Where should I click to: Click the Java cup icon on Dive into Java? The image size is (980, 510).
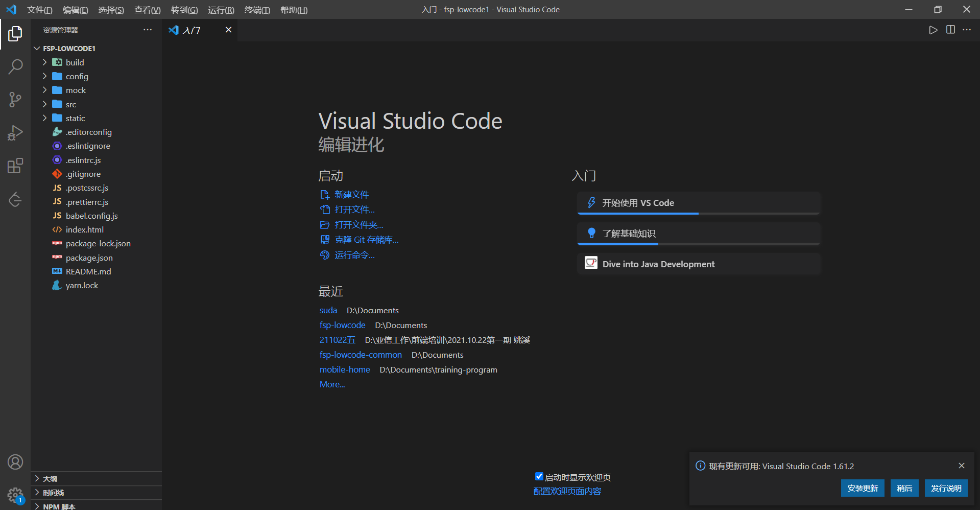pyautogui.click(x=591, y=263)
